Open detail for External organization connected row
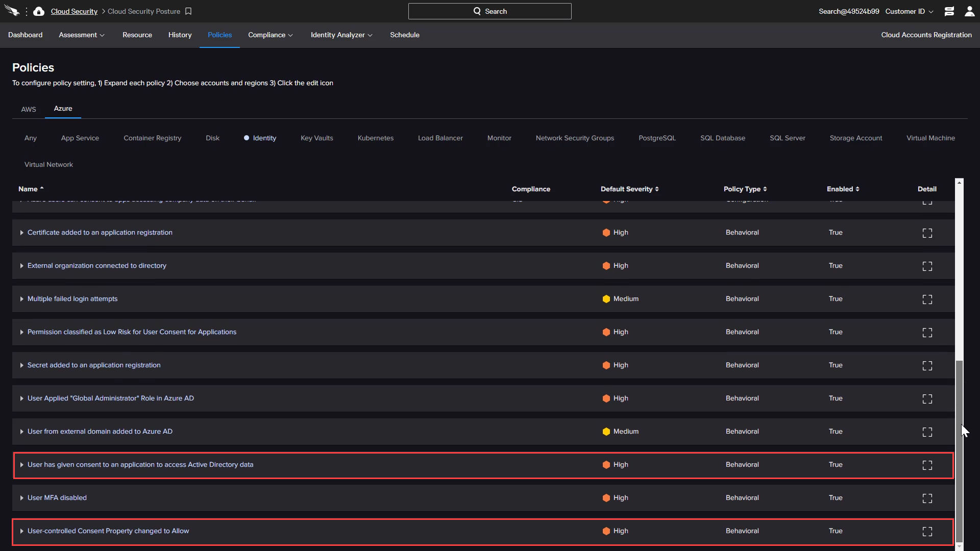980x551 pixels. pos(927,266)
